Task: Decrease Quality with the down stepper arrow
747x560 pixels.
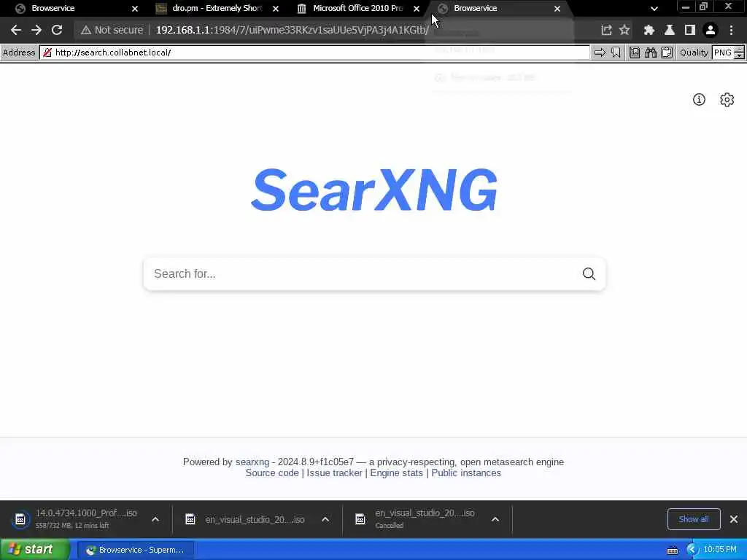Action: [x=740, y=55]
